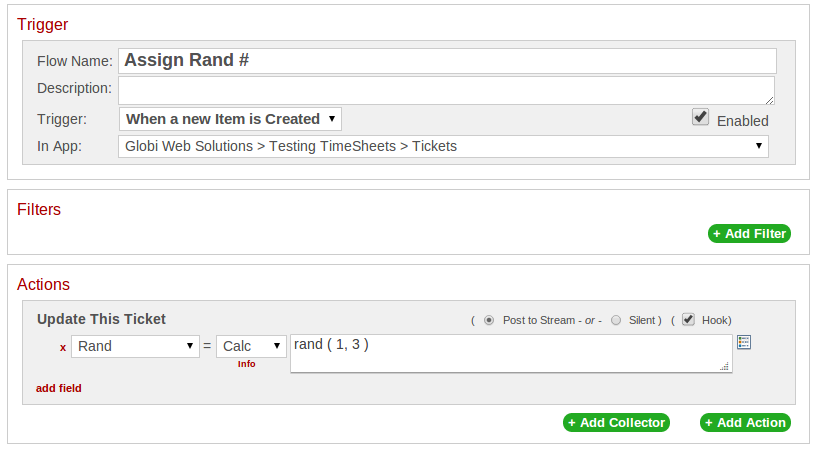Open the Trigger type dropdown
Image resolution: width=820 pixels, height=450 pixels.
coord(230,119)
